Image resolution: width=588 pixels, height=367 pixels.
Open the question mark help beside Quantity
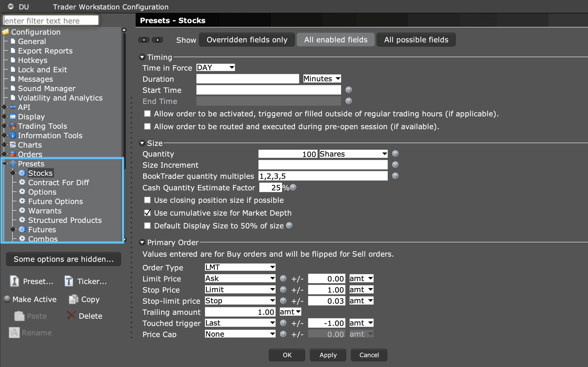pyautogui.click(x=395, y=153)
